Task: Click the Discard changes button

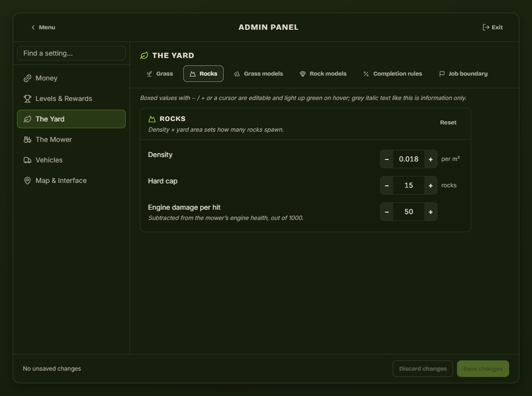Action: pos(423,369)
